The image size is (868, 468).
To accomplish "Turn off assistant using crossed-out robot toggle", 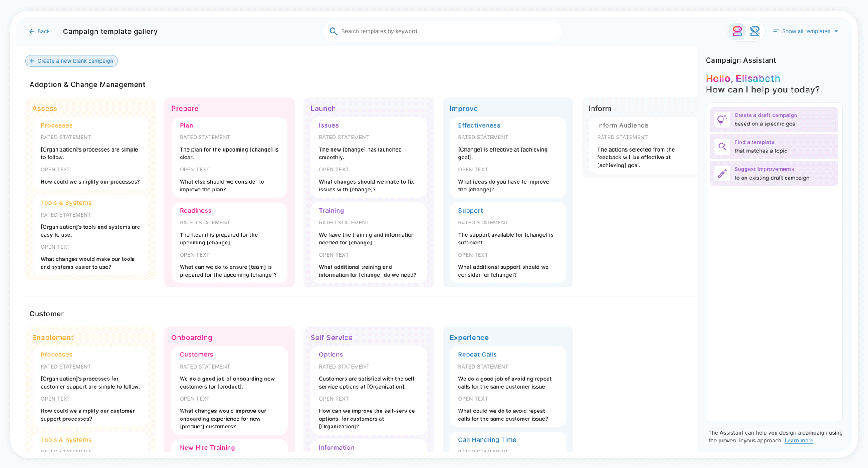I will pyautogui.click(x=755, y=31).
